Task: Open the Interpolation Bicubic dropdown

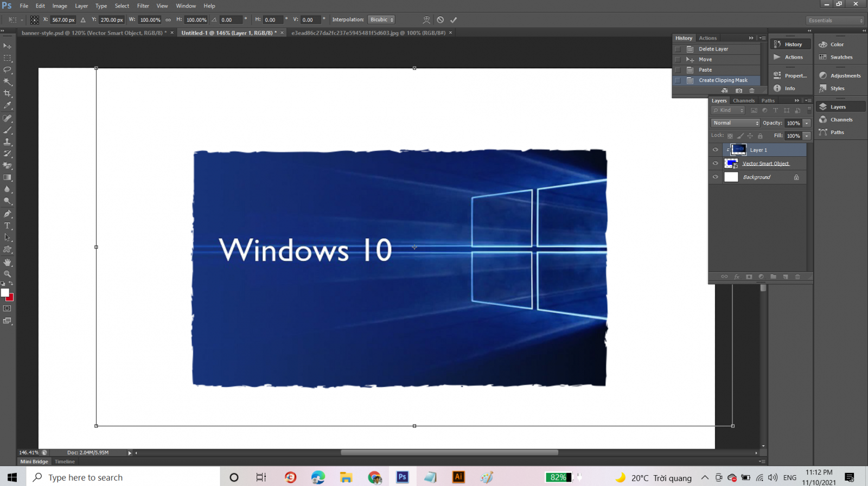Action: coord(381,20)
